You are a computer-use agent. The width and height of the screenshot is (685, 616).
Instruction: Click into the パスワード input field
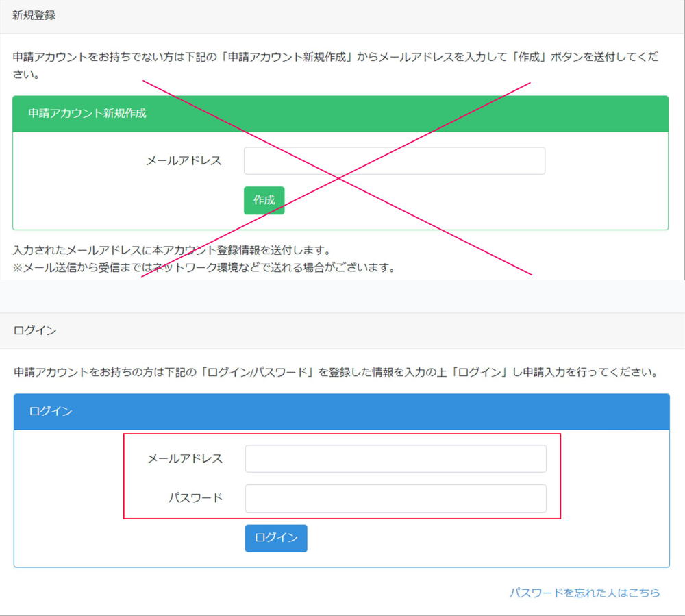395,499
